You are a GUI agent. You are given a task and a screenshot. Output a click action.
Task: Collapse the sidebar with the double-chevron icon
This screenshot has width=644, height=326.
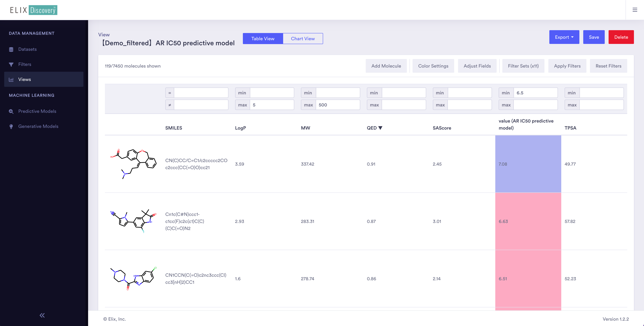pyautogui.click(x=42, y=315)
